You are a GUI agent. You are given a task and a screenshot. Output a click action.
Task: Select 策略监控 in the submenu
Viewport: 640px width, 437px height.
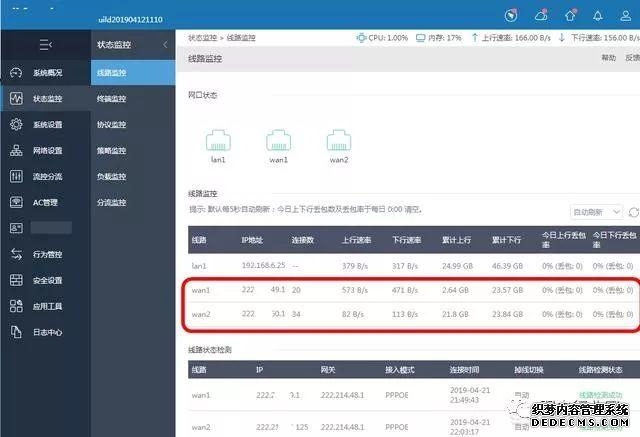(x=111, y=151)
